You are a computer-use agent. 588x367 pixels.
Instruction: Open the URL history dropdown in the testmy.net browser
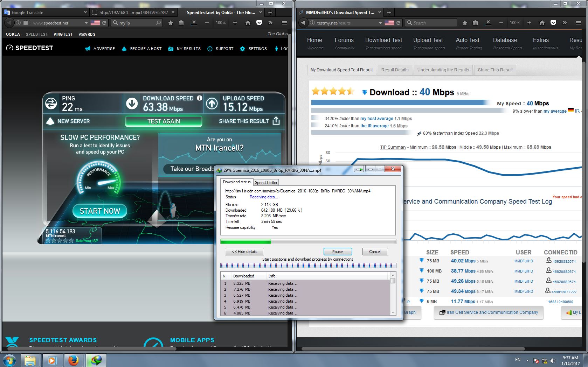[380, 23]
